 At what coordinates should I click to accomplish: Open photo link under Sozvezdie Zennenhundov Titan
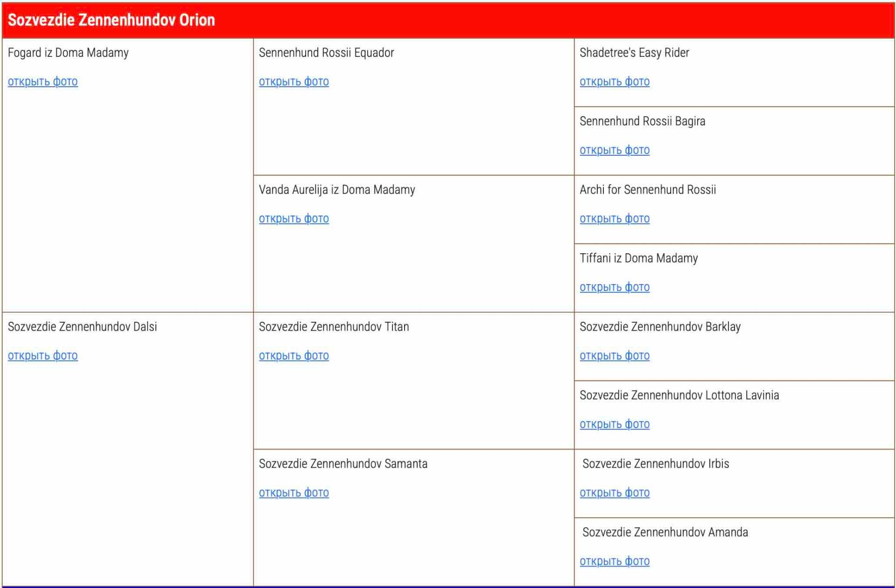294,356
